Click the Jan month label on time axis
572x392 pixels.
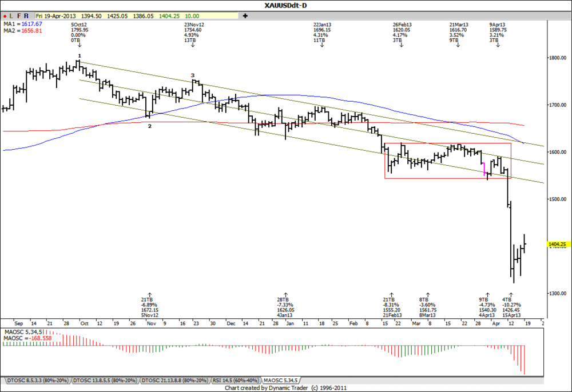pyautogui.click(x=289, y=323)
